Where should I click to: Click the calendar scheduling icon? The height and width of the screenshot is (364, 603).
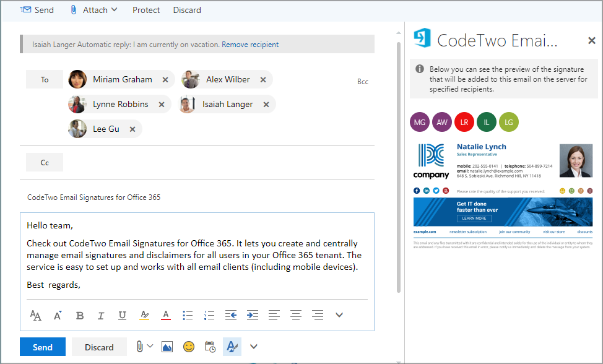(210, 347)
